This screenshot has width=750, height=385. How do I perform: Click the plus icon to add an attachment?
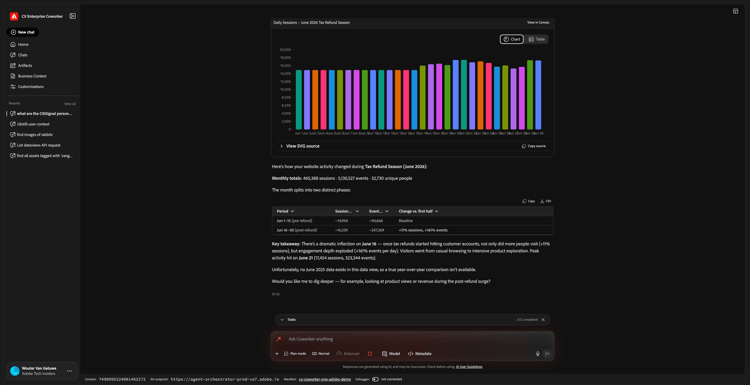277,354
